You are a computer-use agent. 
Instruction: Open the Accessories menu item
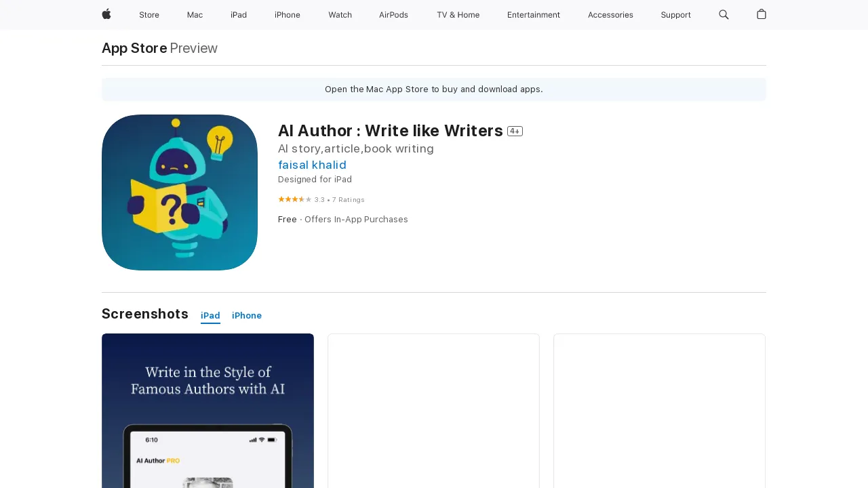[610, 15]
